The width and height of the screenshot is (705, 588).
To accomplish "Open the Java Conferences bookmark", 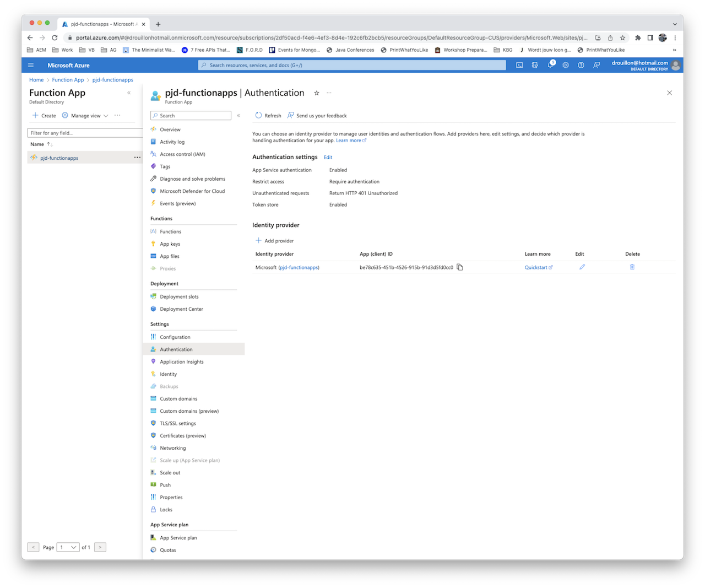I will (350, 50).
